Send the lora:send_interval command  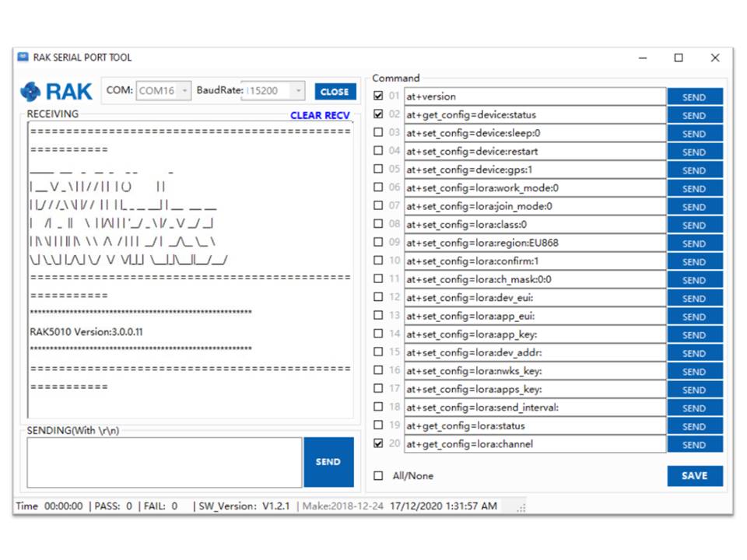(x=695, y=408)
